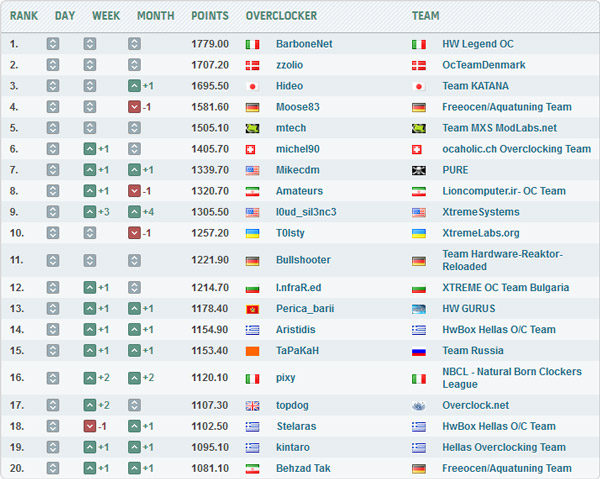
Task: Open the HW Legend OC team page
Action: pos(478,44)
